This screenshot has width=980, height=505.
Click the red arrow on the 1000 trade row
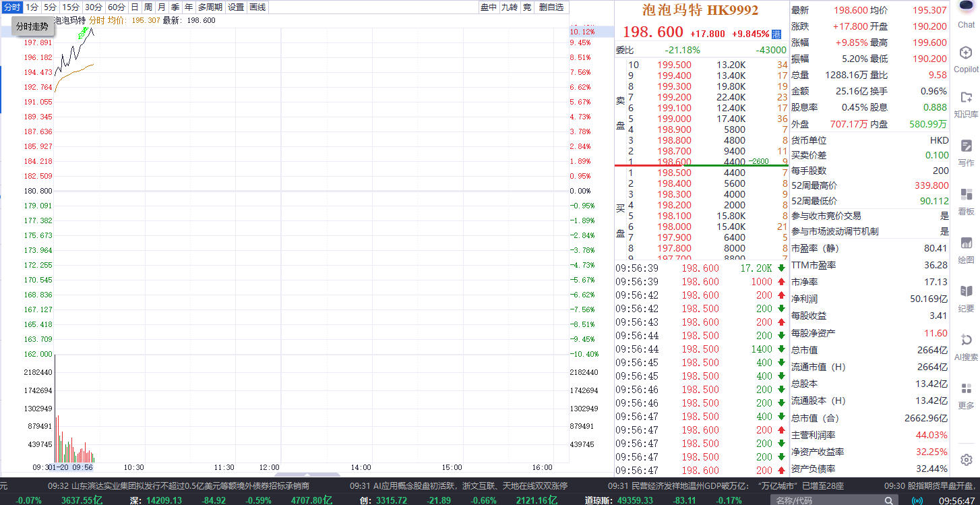point(780,282)
